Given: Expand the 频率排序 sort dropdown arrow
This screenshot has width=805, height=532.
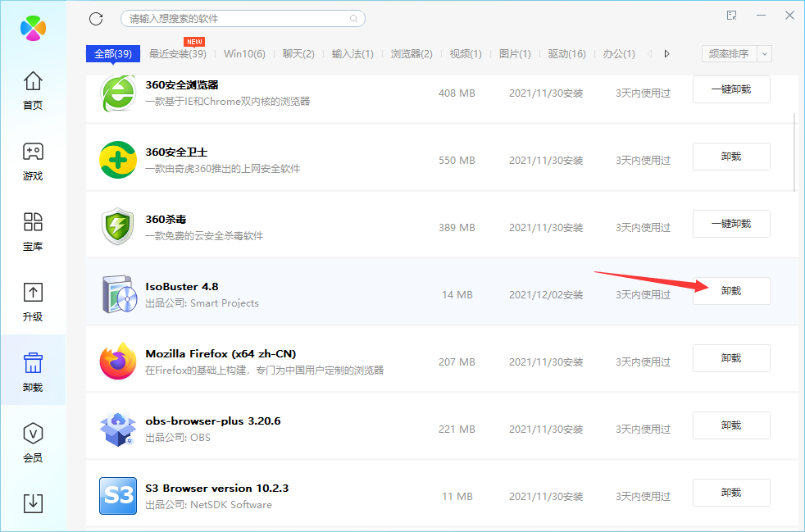Looking at the screenshot, I should coord(765,54).
